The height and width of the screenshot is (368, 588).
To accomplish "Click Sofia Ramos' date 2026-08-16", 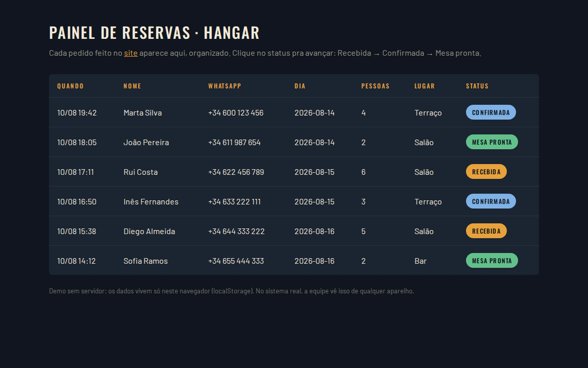I will 314,261.
